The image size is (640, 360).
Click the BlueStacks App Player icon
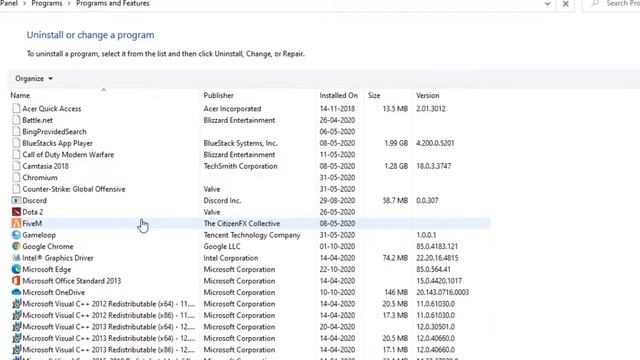tap(16, 143)
